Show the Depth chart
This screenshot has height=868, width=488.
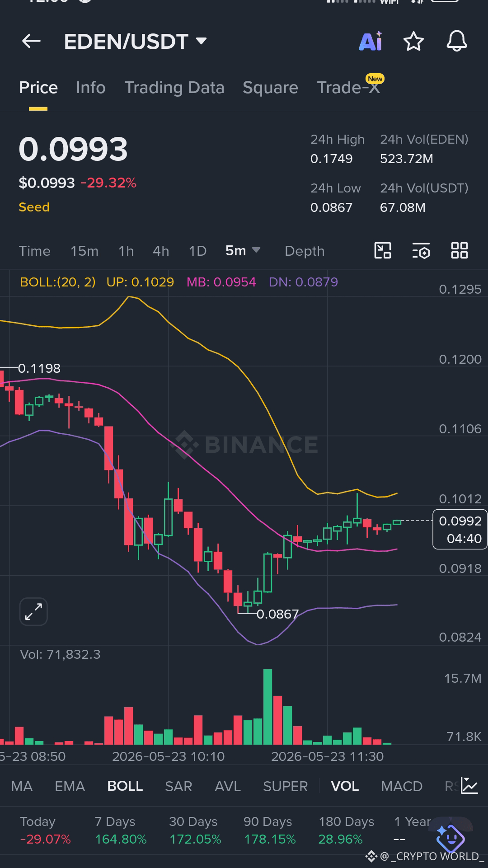305,251
